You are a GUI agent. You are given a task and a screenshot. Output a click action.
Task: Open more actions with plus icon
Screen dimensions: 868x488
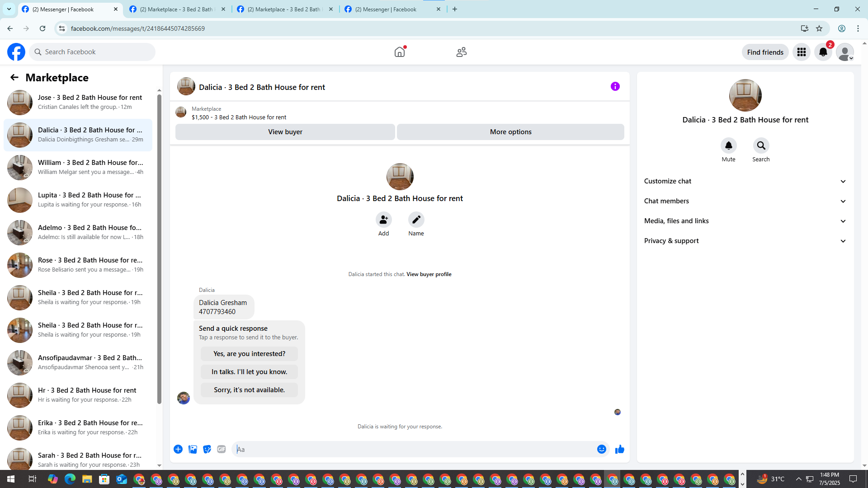[x=178, y=449]
